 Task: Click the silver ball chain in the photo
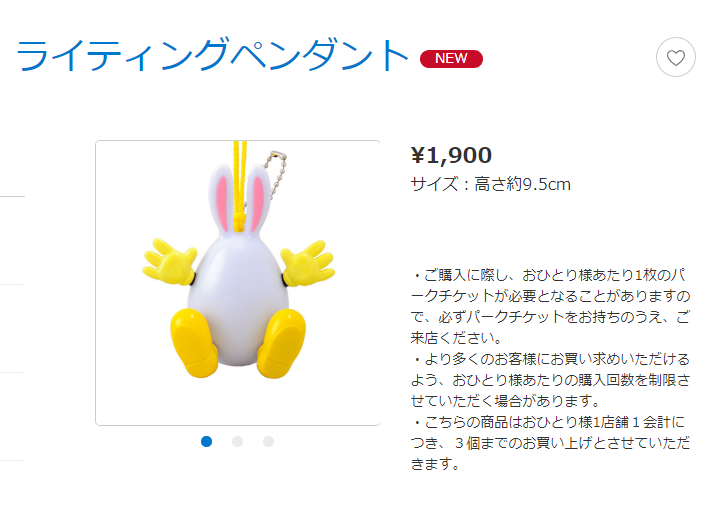[277, 175]
